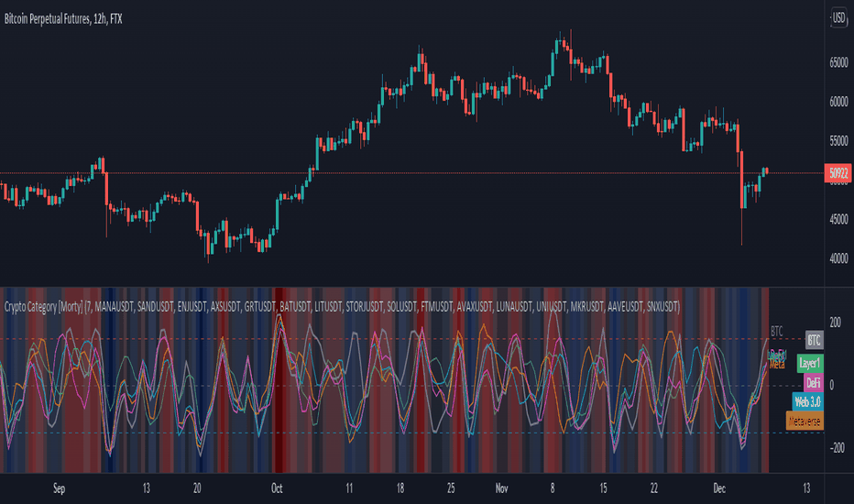Open the Crypto Category [Morty] indicator legend
854x504 pixels.
pyautogui.click(x=342, y=307)
